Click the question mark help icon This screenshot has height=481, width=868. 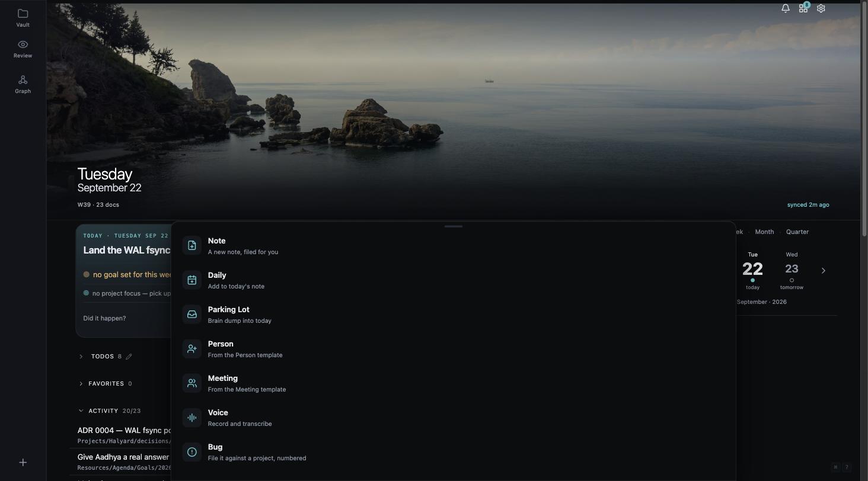coord(847,467)
